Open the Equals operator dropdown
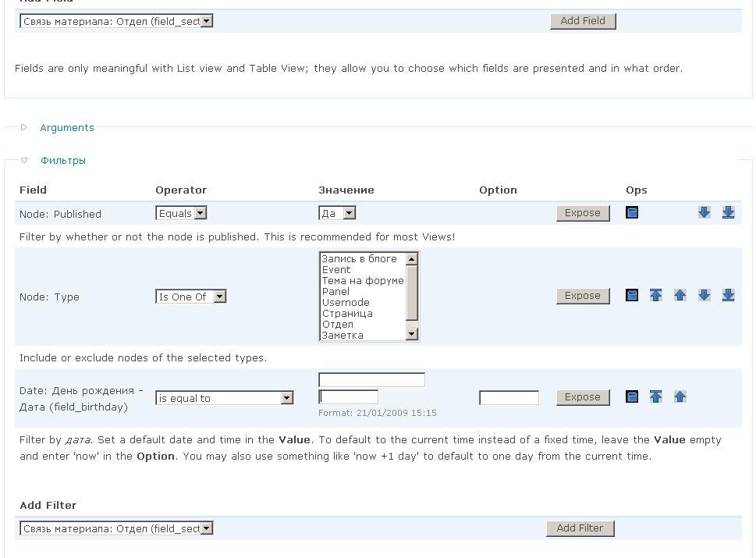Image resolution: width=756 pixels, height=558 pixels. click(x=181, y=213)
